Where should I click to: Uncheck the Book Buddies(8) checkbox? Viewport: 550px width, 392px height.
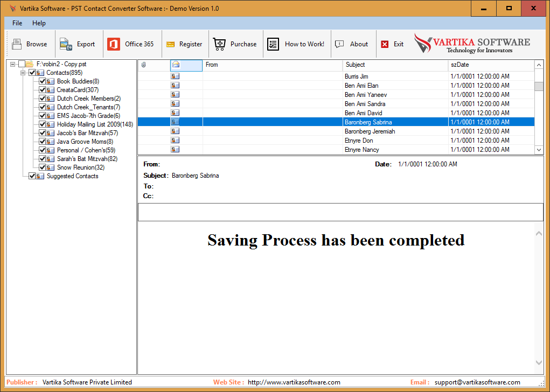point(43,81)
